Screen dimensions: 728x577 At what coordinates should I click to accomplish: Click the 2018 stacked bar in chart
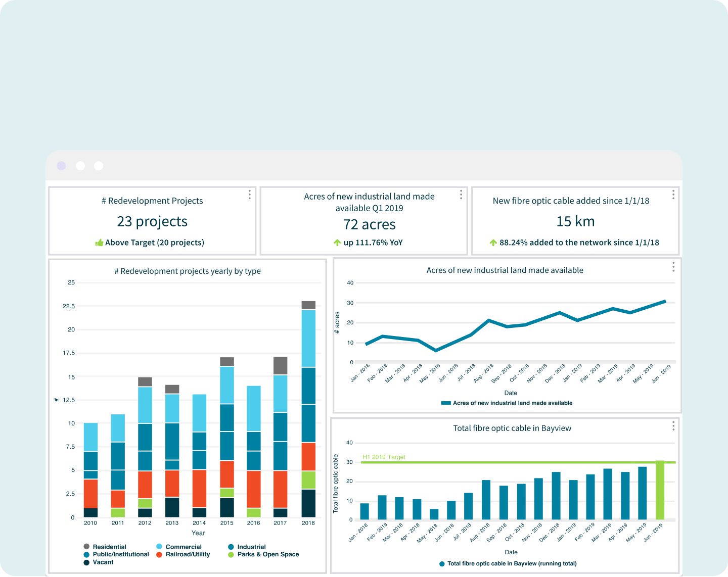coord(308,409)
